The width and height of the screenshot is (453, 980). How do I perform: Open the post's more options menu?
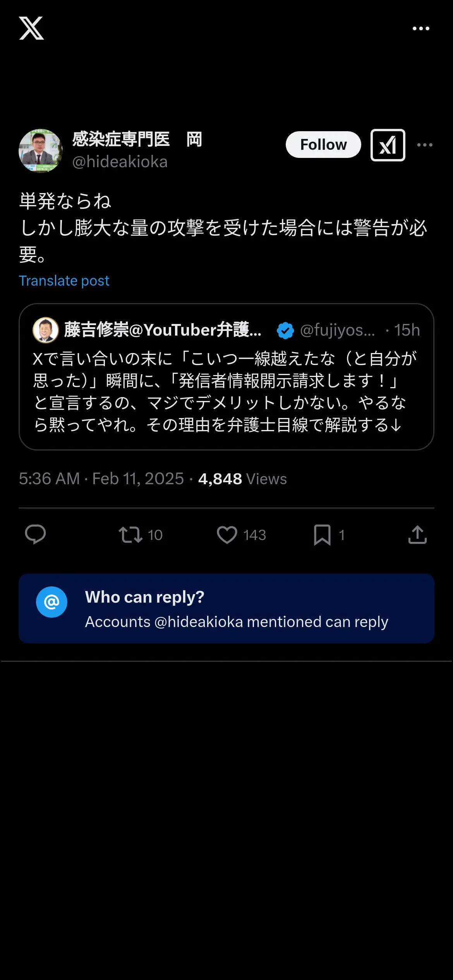425,145
